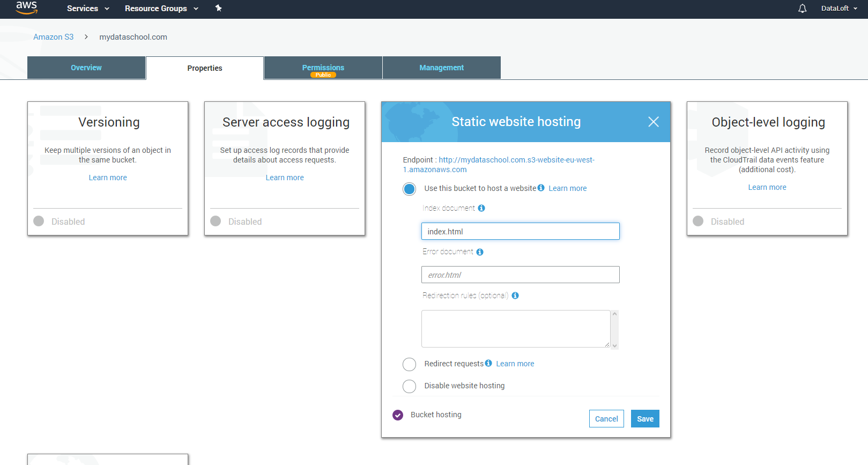Switch to the Overview tab
This screenshot has height=465, width=868.
(86, 68)
